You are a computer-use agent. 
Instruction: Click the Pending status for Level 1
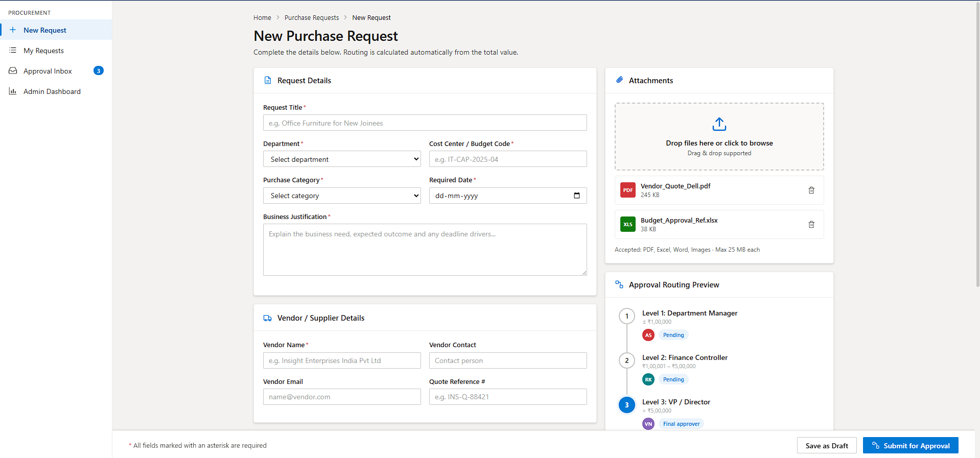(673, 335)
